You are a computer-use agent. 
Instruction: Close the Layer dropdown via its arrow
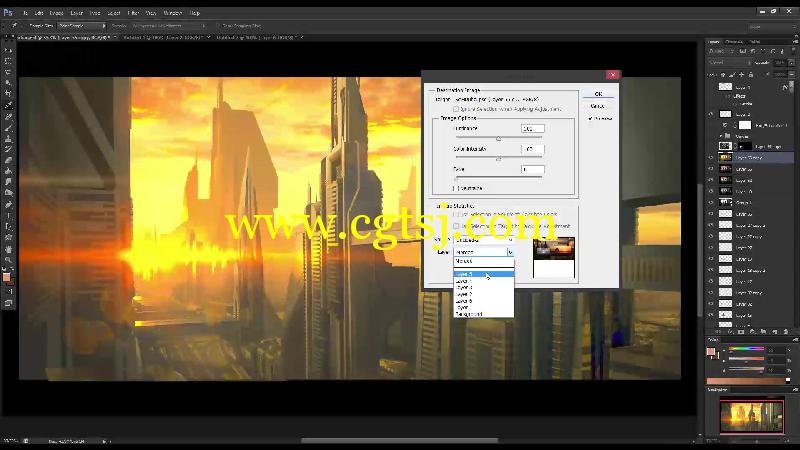coord(510,252)
